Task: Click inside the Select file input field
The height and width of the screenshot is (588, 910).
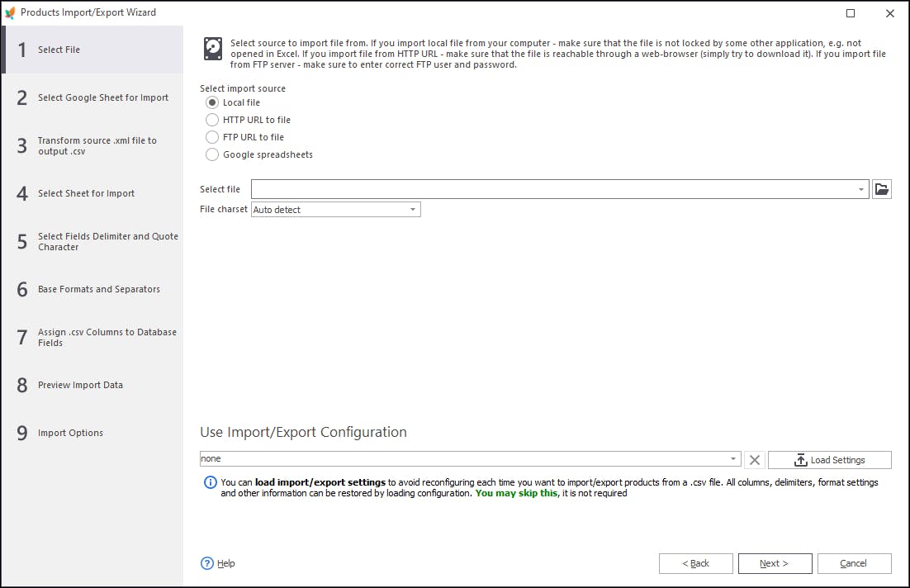Action: [x=552, y=189]
